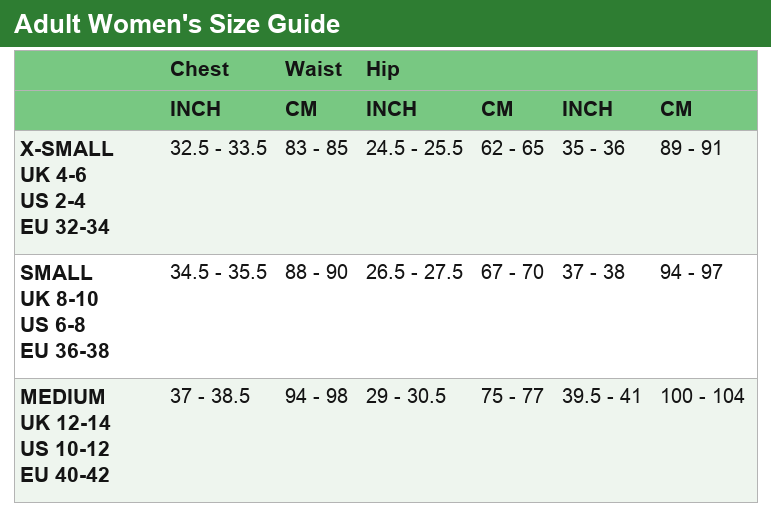Click the 94 - 97 cell

tap(691, 272)
